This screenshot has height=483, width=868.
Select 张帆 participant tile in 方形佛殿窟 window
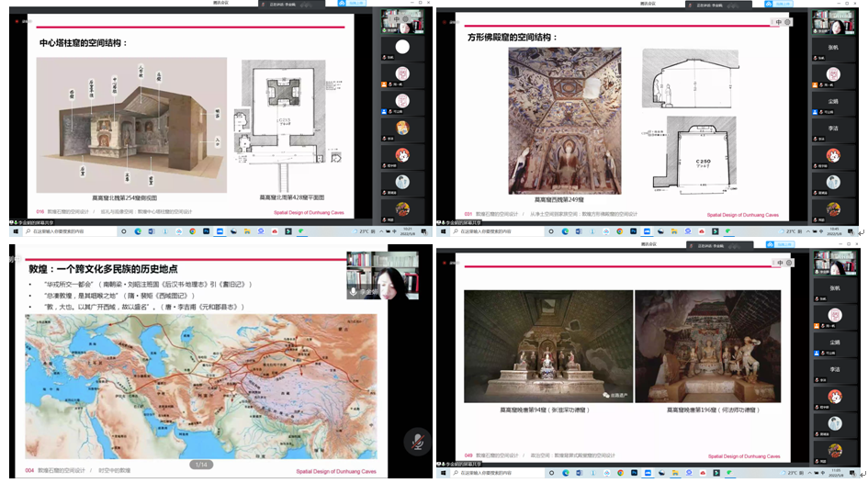click(834, 48)
